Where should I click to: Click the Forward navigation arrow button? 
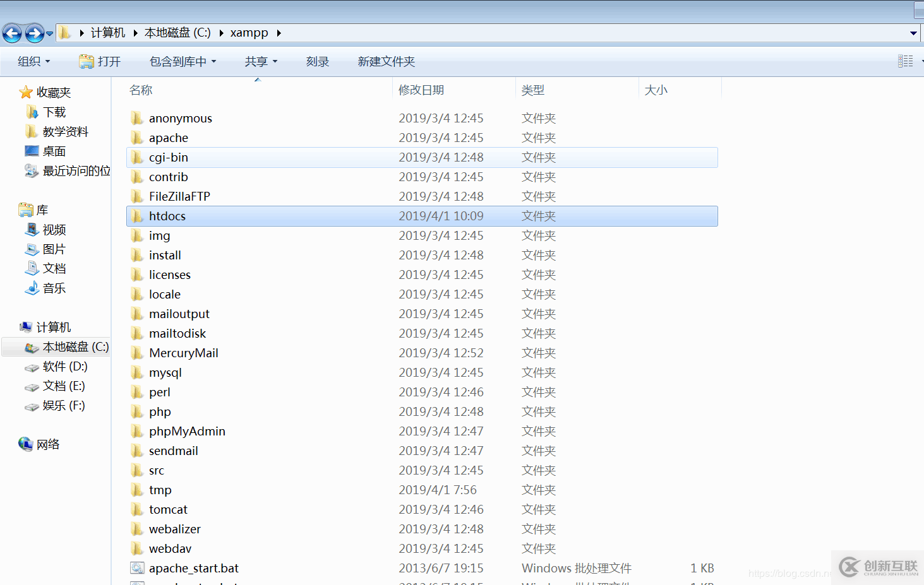coord(35,33)
